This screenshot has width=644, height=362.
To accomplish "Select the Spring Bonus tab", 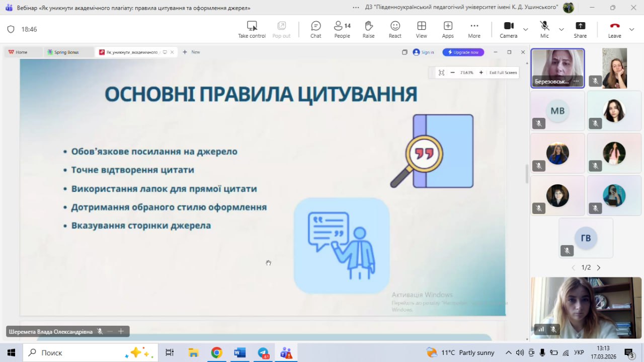I will 67,52.
